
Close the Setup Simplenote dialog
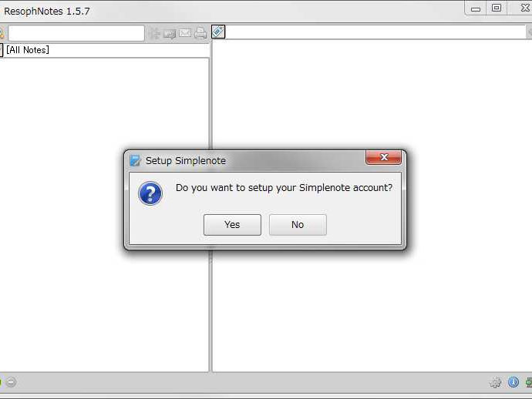click(384, 157)
